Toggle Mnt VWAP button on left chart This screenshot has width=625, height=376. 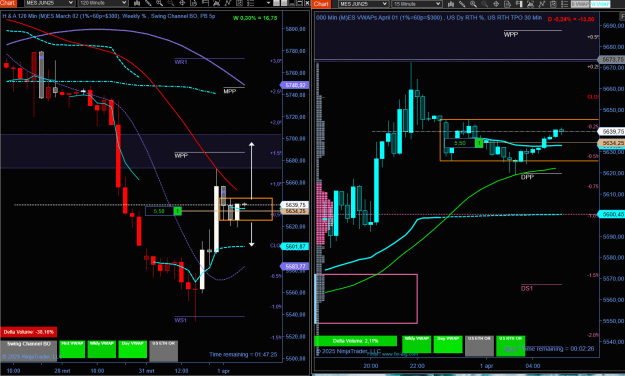(72, 349)
